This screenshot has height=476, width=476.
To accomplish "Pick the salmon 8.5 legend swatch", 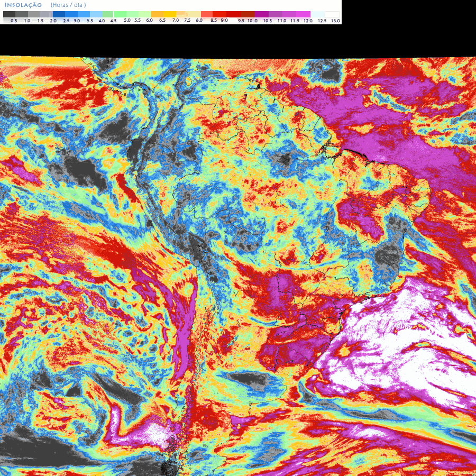I will 207,14.
